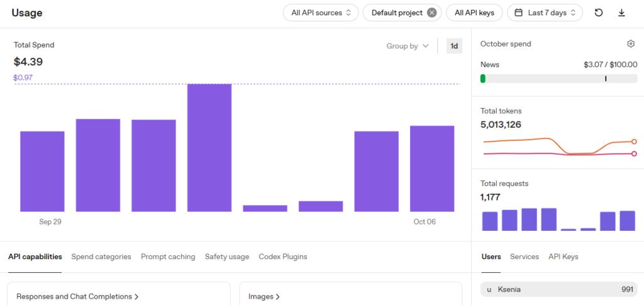
Task: Select the 1d interval button
Action: point(454,46)
